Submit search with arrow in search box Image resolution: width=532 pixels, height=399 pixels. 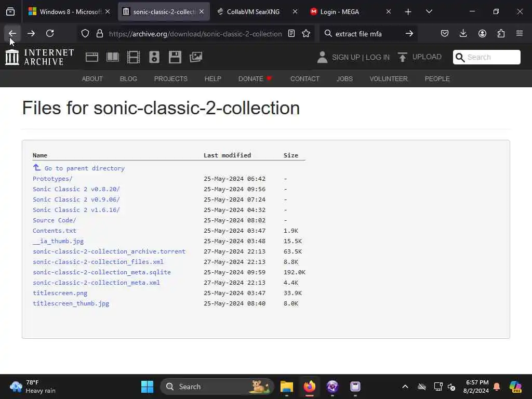409,33
